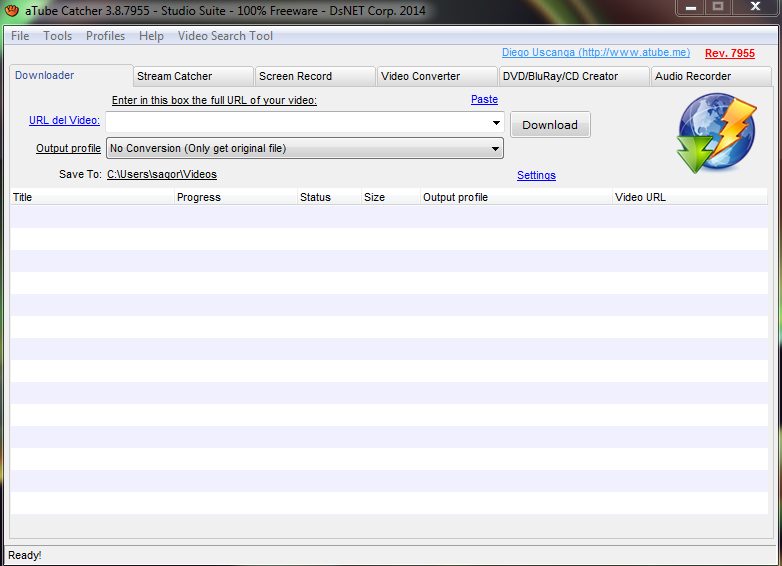Open the Settings link
Viewport: 782px width, 566px height.
(x=536, y=175)
